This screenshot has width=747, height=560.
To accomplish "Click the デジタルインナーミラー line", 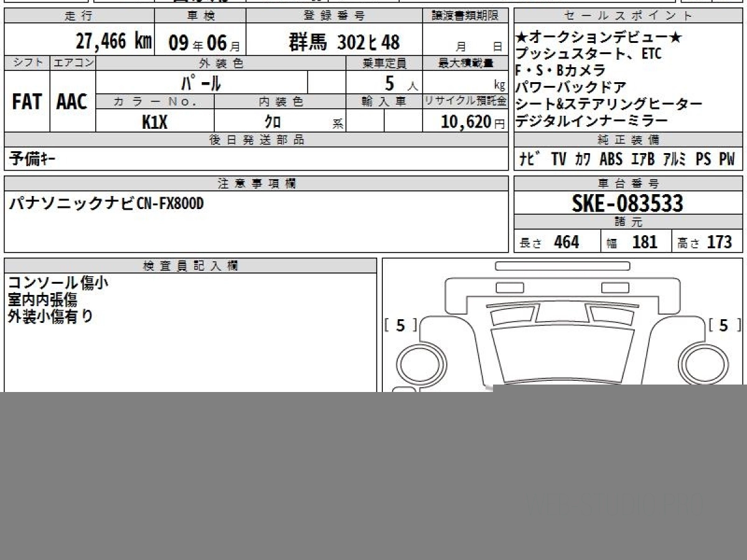I will 591,121.
